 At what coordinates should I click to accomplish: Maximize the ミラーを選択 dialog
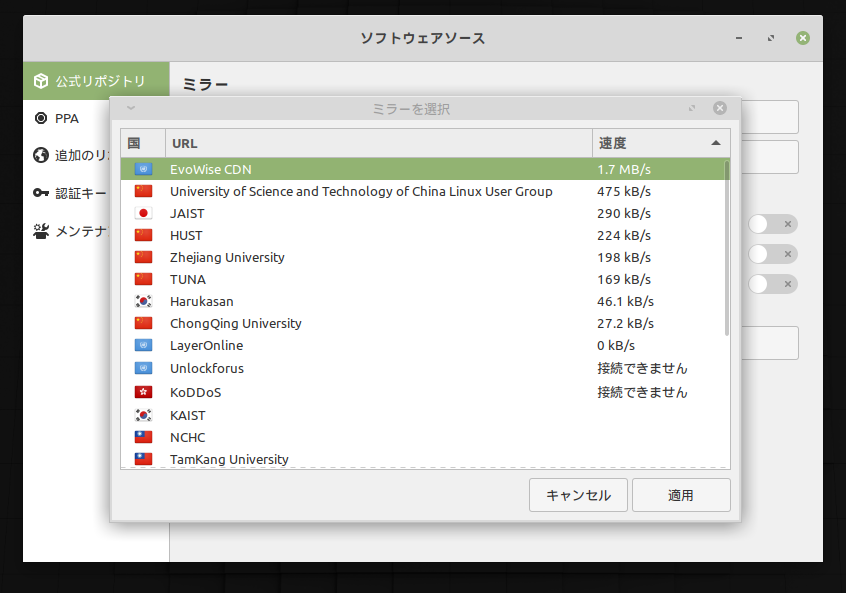coord(692,108)
